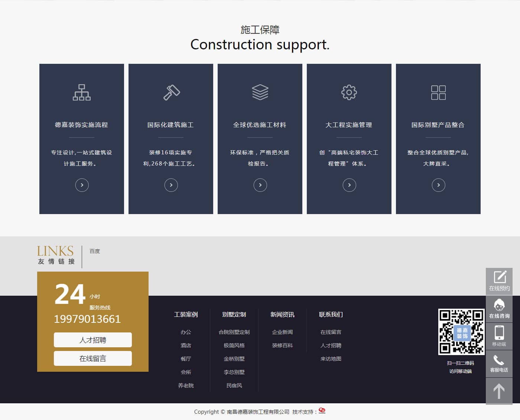Click the 客服电话 handset icon

tap(499, 363)
